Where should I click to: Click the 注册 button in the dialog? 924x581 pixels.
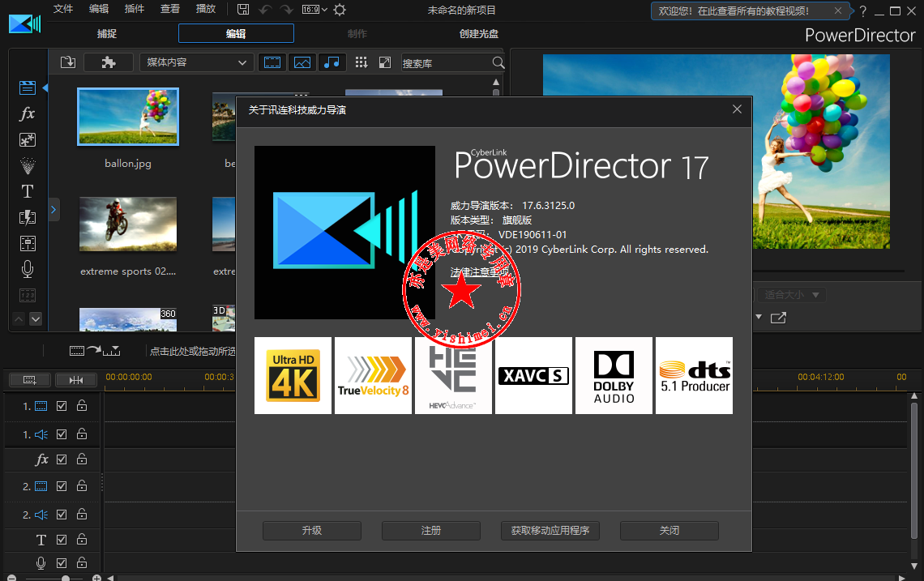tap(430, 531)
